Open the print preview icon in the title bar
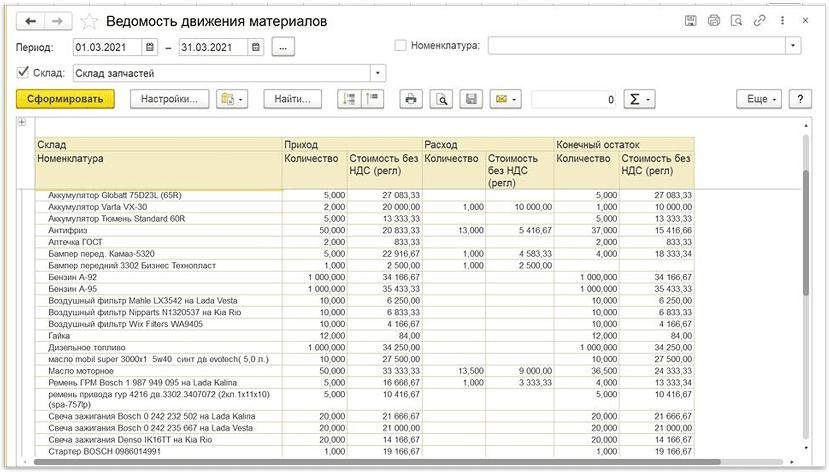Image resolution: width=829 pixels, height=473 pixels. tap(736, 21)
